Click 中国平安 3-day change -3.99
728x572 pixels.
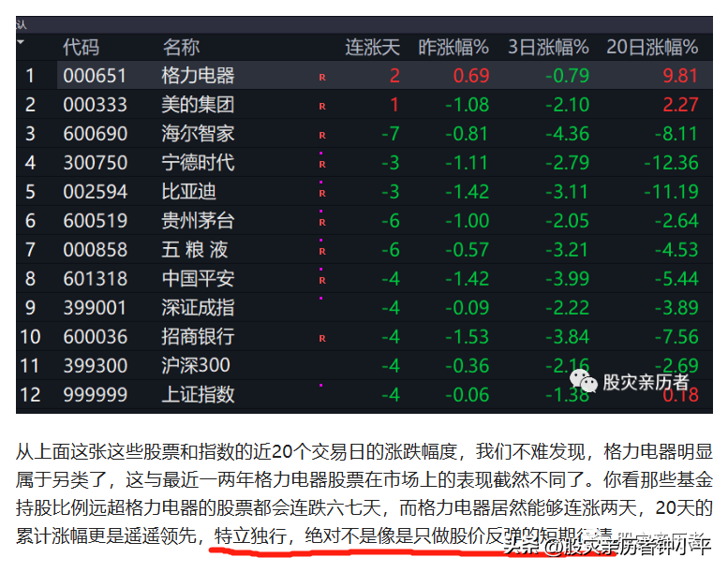pos(568,279)
